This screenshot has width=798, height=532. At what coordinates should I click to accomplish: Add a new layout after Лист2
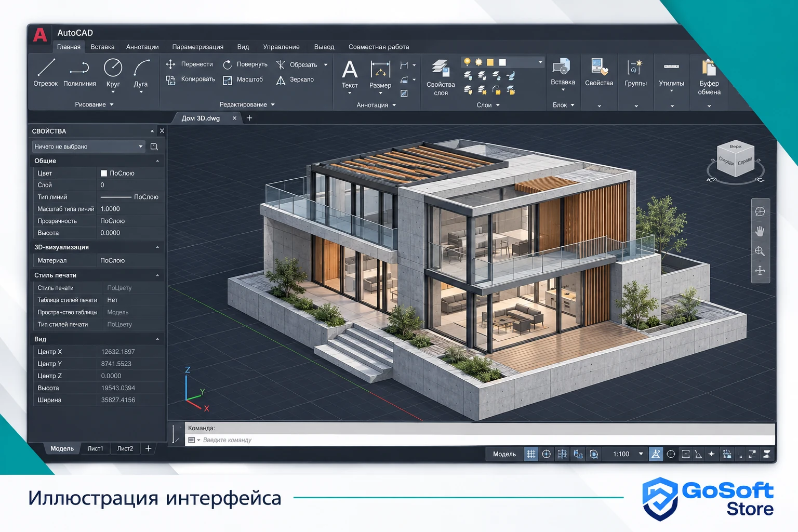[148, 448]
